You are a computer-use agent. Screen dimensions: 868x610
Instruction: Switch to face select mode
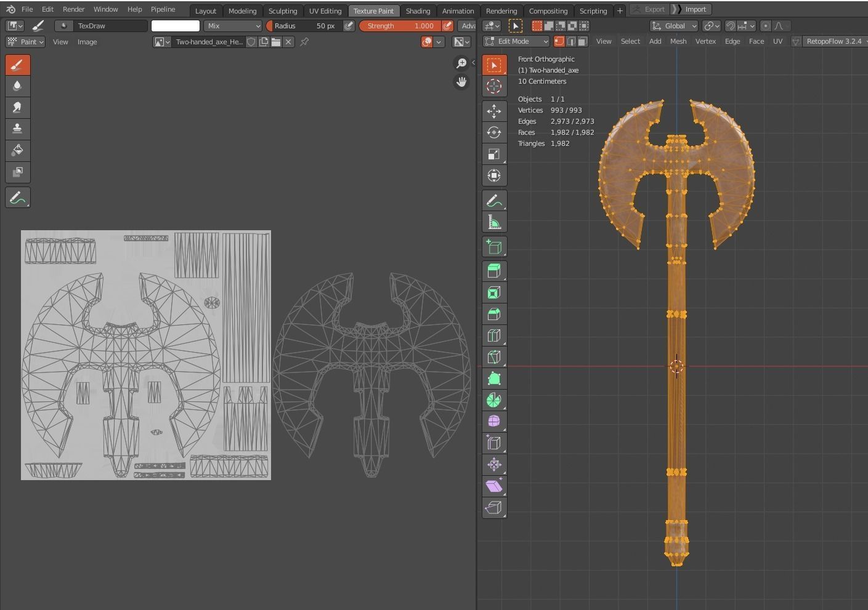pyautogui.click(x=582, y=41)
